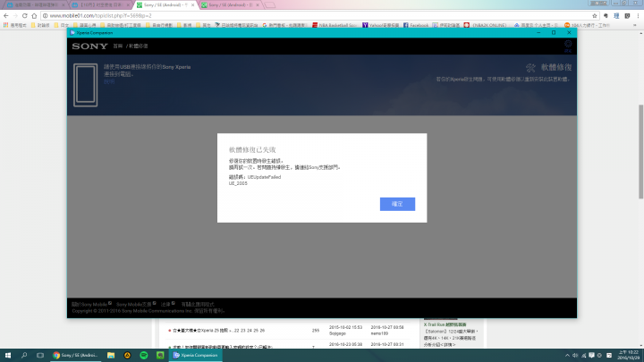This screenshot has height=362, width=644.
Task: Open Xperia Companion settings gear icon
Action: pyautogui.click(x=568, y=44)
